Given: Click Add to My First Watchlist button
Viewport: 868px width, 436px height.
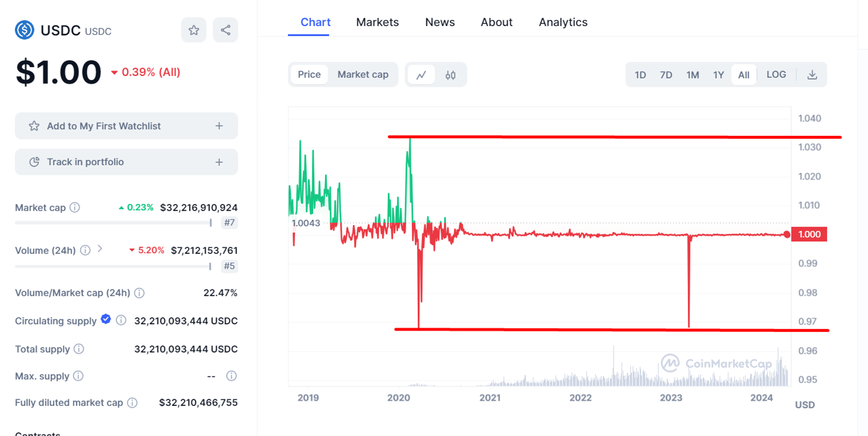Looking at the screenshot, I should [x=126, y=126].
